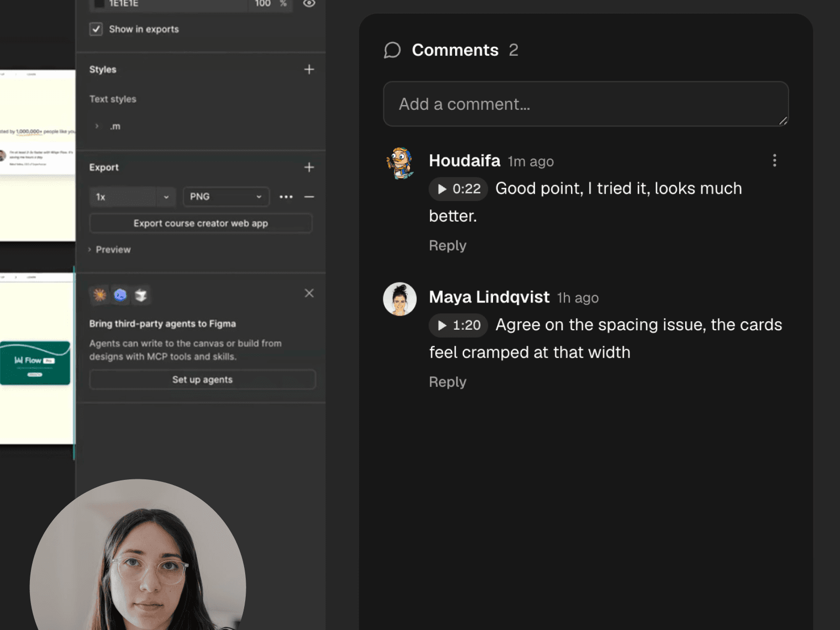840x630 pixels.
Task: Open the PNG format dropdown
Action: tap(226, 197)
